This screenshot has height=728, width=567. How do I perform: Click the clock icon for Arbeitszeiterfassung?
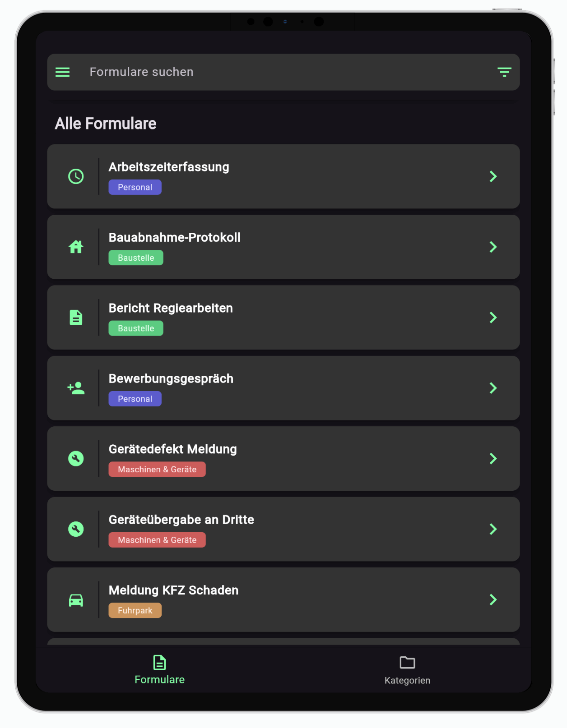[76, 176]
